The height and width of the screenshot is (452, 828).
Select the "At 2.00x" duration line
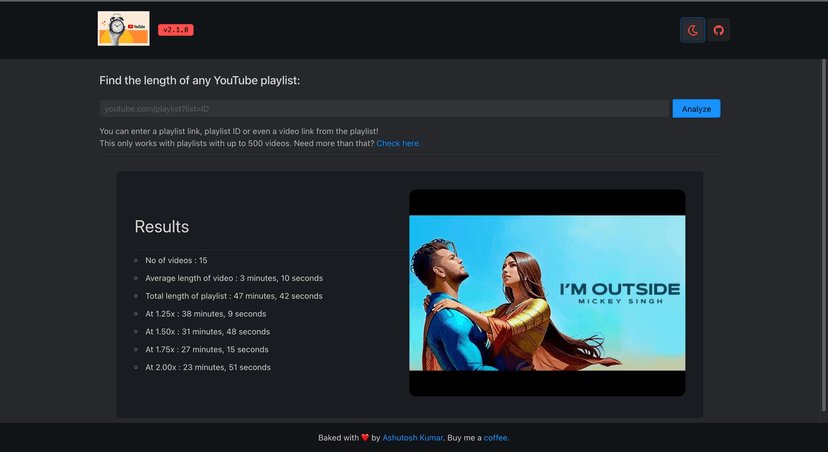click(x=208, y=368)
